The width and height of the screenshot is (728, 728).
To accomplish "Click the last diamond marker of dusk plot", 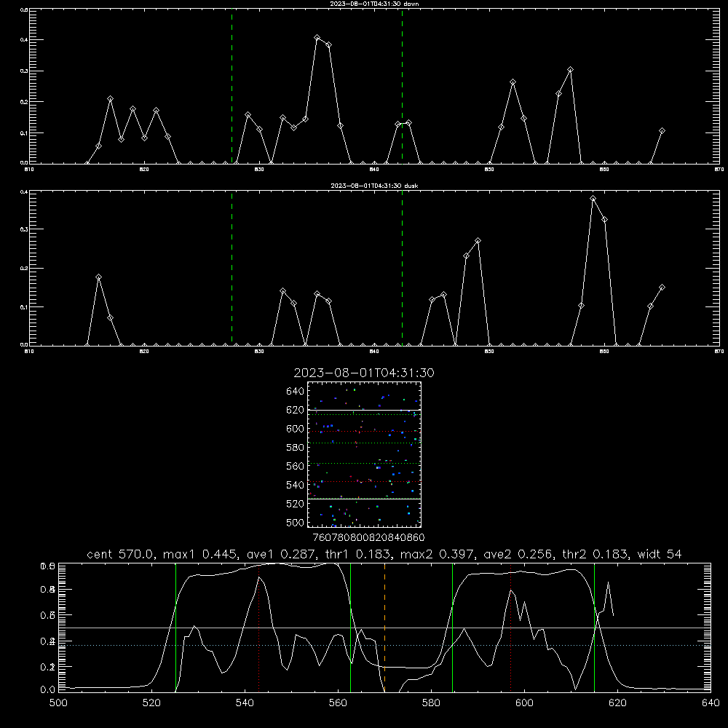I will coord(662,288).
